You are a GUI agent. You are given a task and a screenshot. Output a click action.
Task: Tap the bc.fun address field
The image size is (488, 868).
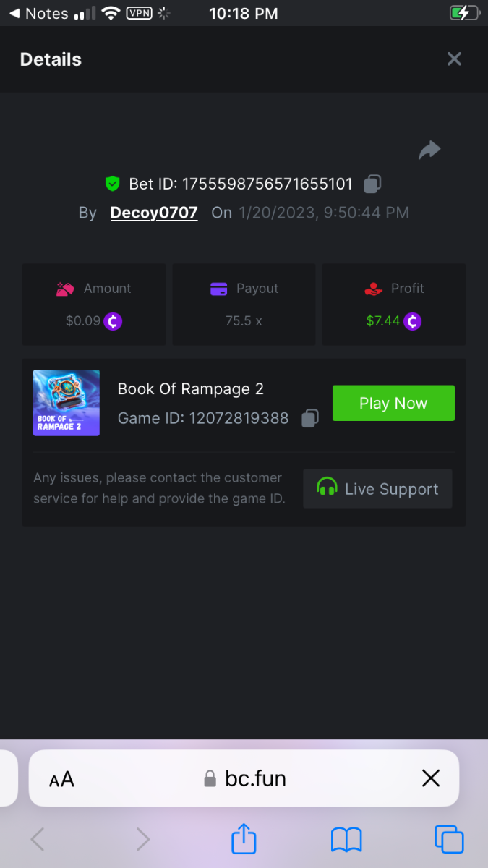pos(246,778)
